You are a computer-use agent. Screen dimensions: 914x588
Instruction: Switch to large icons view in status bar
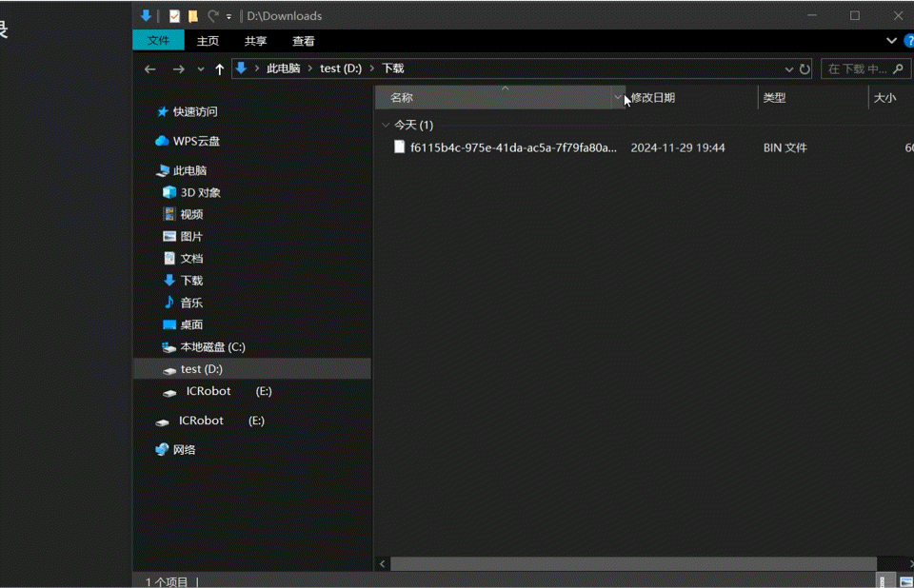click(x=905, y=581)
